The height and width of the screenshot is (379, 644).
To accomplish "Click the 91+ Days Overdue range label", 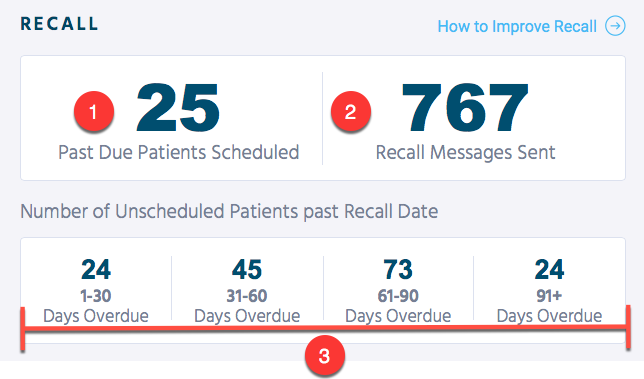I will [549, 306].
